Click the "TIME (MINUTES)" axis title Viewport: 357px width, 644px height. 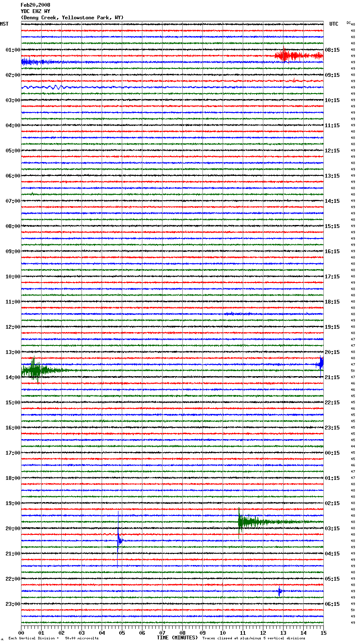[x=177, y=638]
